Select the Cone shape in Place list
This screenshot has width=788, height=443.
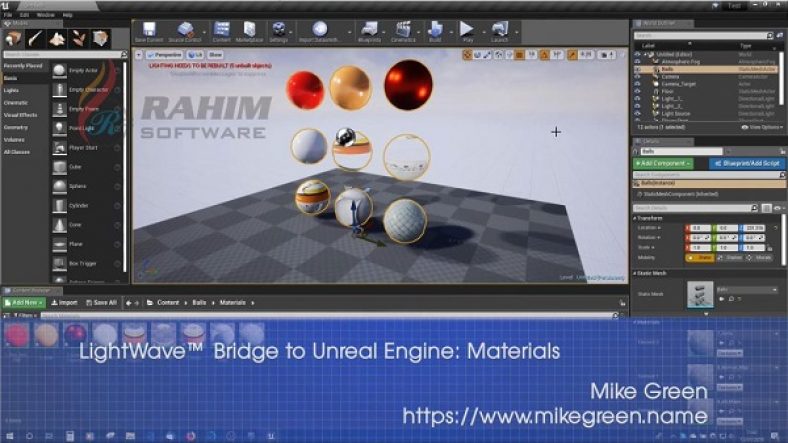tap(86, 225)
